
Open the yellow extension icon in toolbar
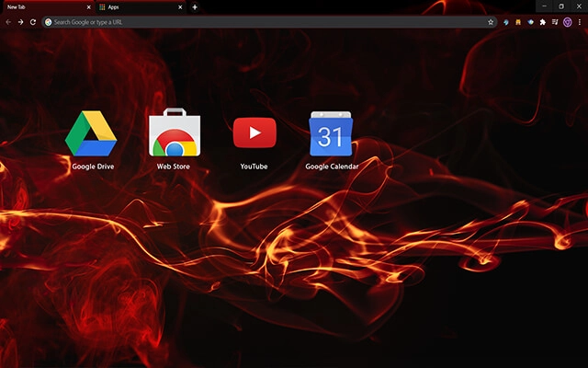[518, 22]
